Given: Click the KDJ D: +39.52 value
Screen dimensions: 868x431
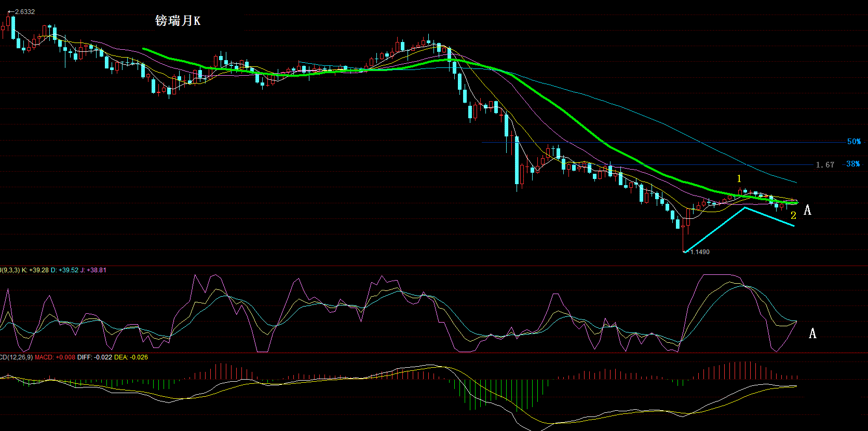Looking at the screenshot, I should click(65, 270).
